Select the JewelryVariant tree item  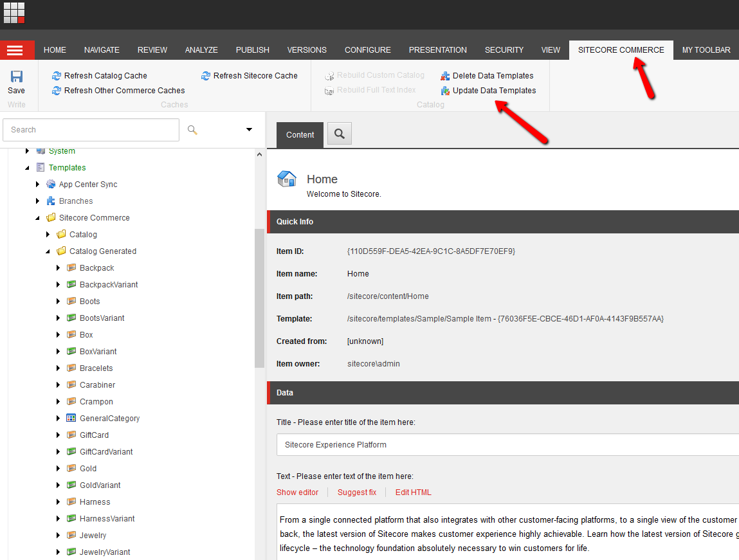tap(105, 552)
